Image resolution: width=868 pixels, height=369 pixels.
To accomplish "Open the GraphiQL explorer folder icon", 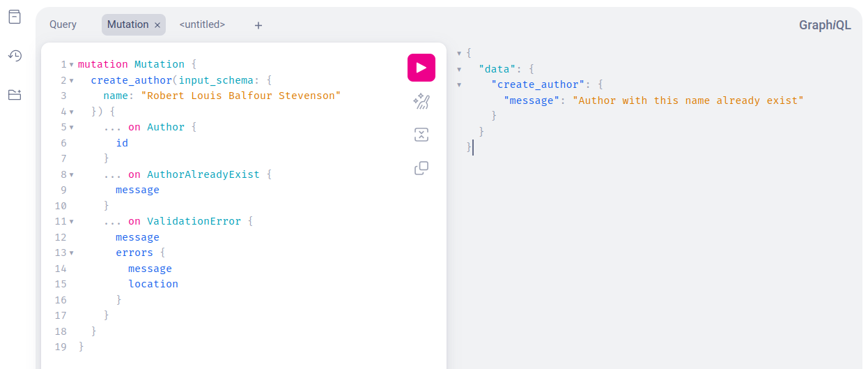I will [x=15, y=95].
